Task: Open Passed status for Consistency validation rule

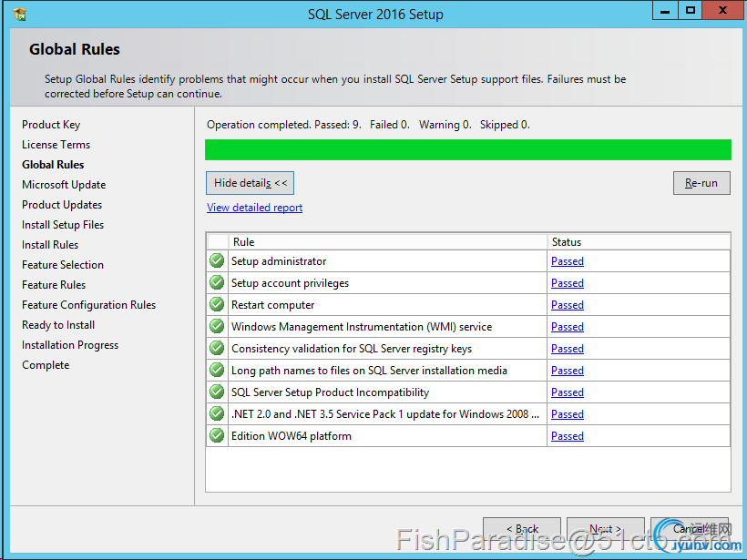Action: pyautogui.click(x=567, y=349)
